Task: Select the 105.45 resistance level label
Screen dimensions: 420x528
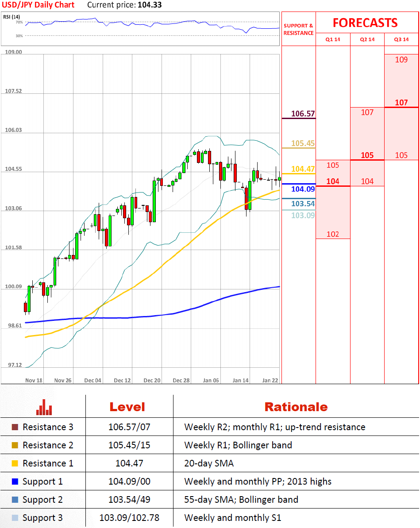Action: point(303,143)
